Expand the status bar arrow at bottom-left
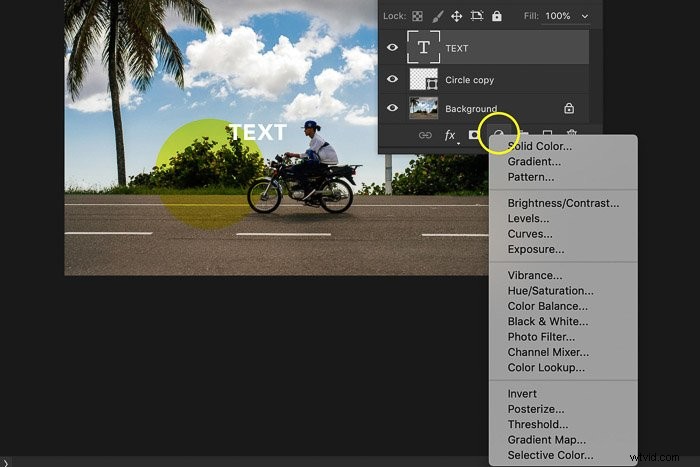 [x=5, y=463]
